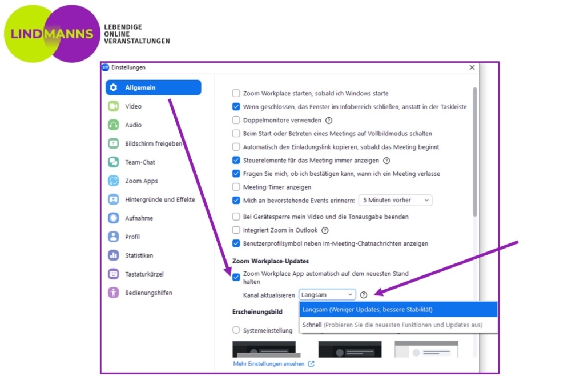Uncheck Steuerelemente für das Meeting immer anzeigen

236,160
